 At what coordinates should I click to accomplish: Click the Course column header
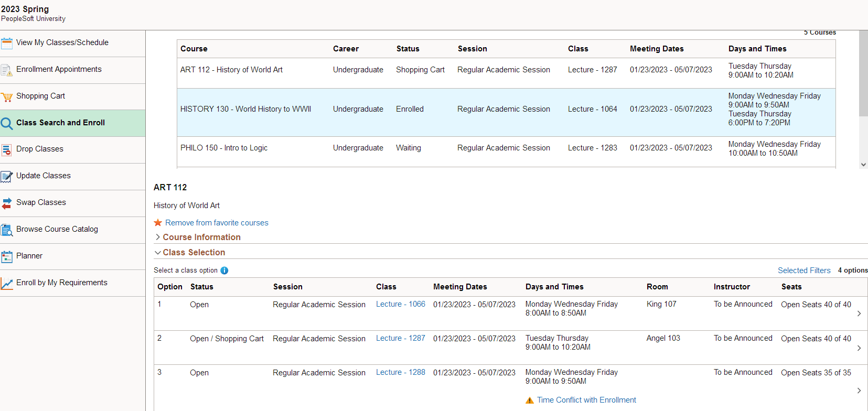(194, 49)
